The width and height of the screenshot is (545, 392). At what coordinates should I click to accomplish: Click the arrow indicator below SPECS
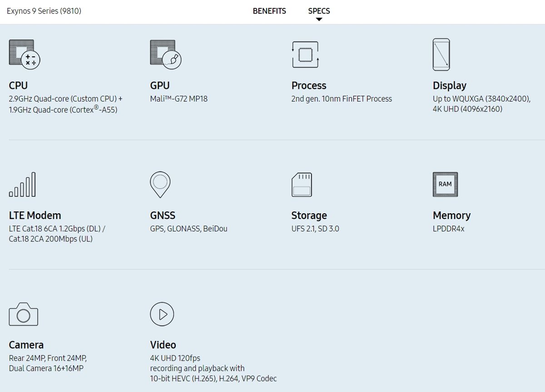(x=319, y=20)
